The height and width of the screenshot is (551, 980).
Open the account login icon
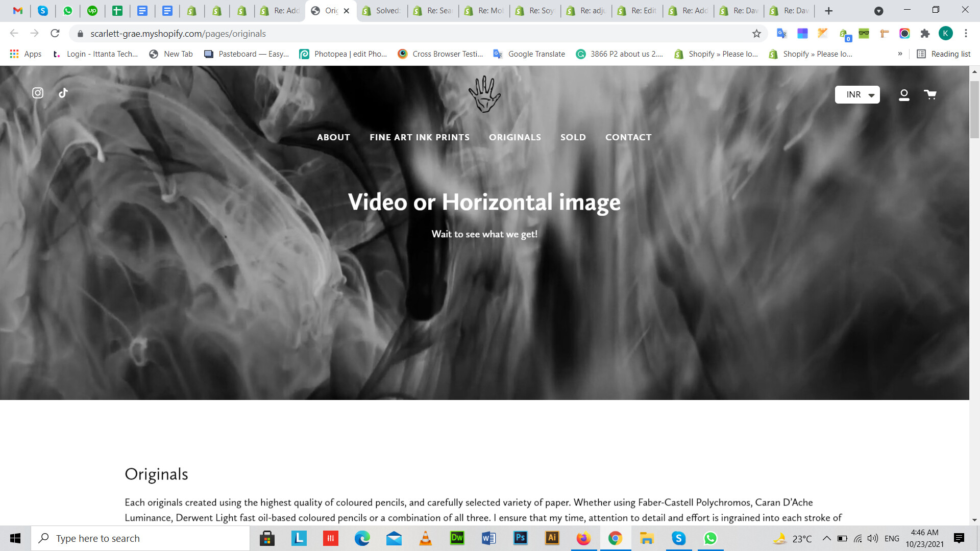tap(904, 95)
